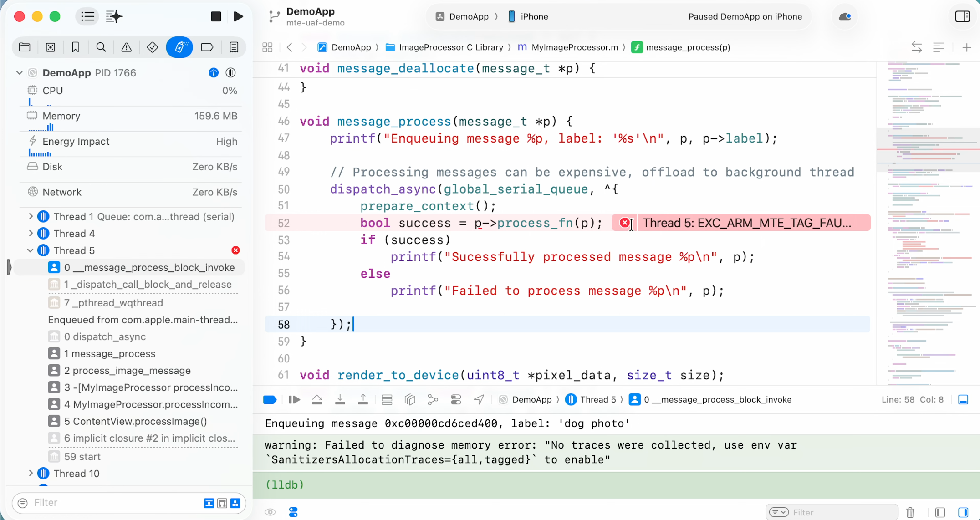
Task: Open process view options blue icon
Action: click(x=214, y=73)
